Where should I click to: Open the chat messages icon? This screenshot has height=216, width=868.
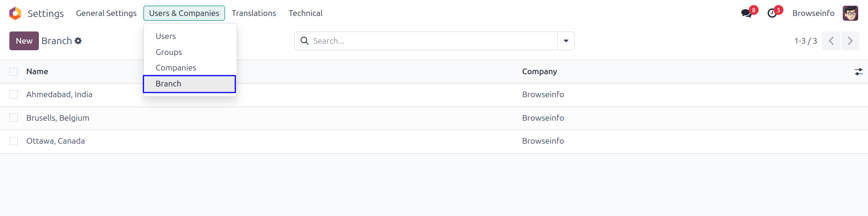click(x=746, y=13)
